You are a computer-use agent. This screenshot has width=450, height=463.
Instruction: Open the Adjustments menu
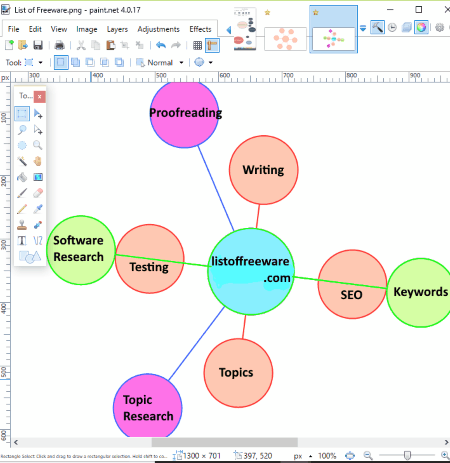(158, 29)
